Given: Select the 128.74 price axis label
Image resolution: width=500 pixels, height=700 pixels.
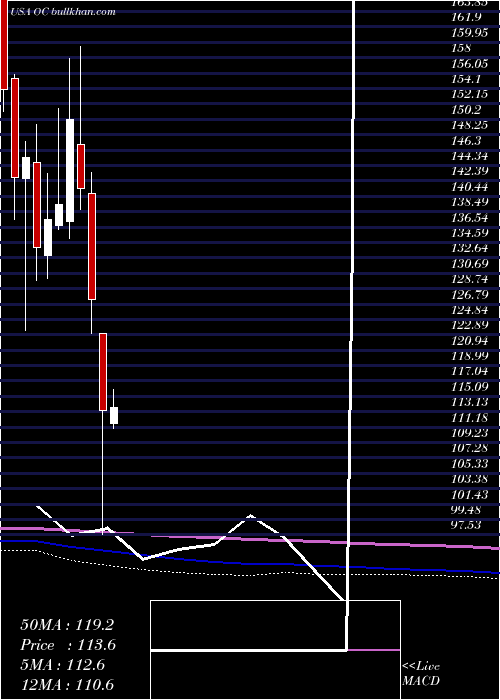Looking at the screenshot, I should click(470, 279).
